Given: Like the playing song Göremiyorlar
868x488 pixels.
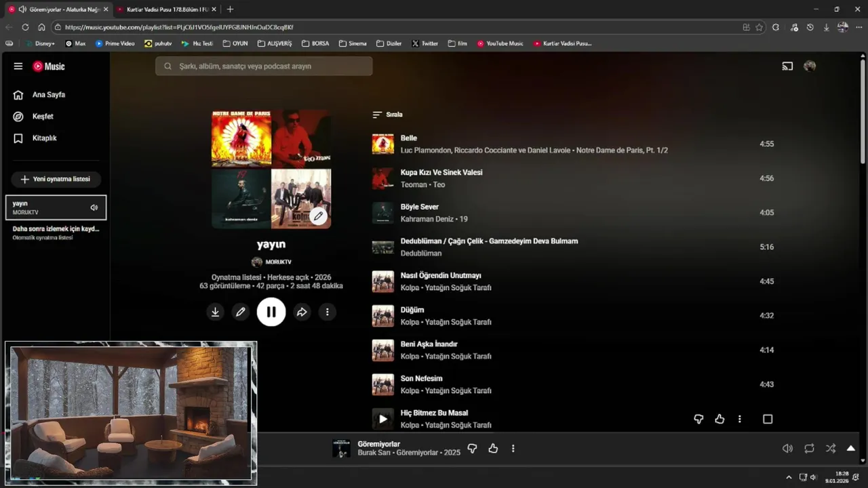Looking at the screenshot, I should click(493, 448).
